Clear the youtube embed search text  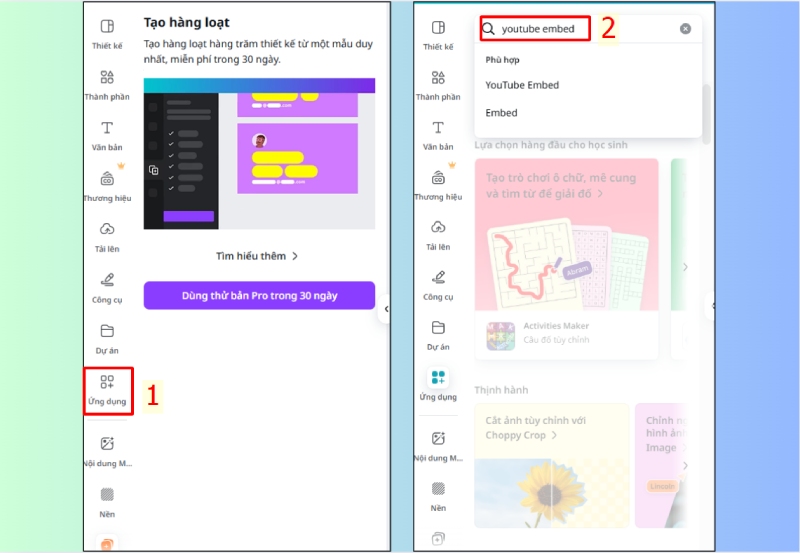pos(685,29)
